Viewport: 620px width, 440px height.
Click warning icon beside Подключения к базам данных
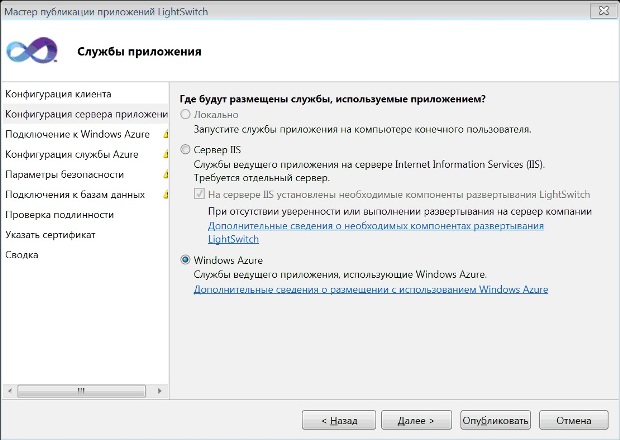pyautogui.click(x=166, y=195)
